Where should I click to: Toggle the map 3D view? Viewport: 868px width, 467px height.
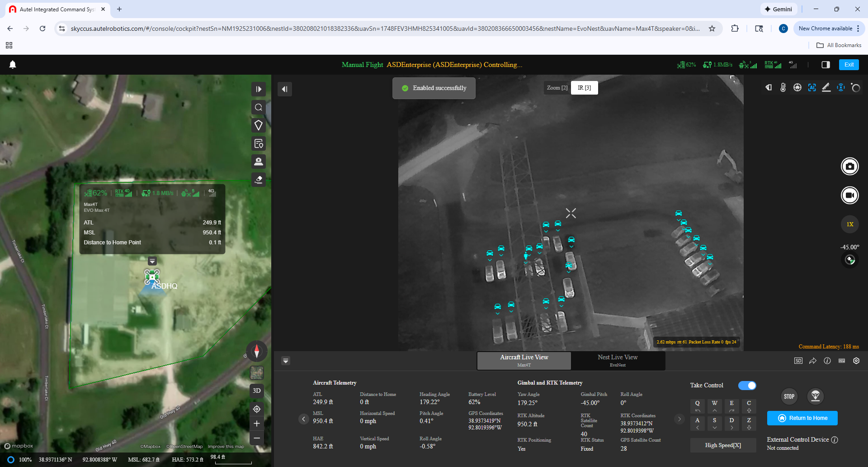(257, 391)
